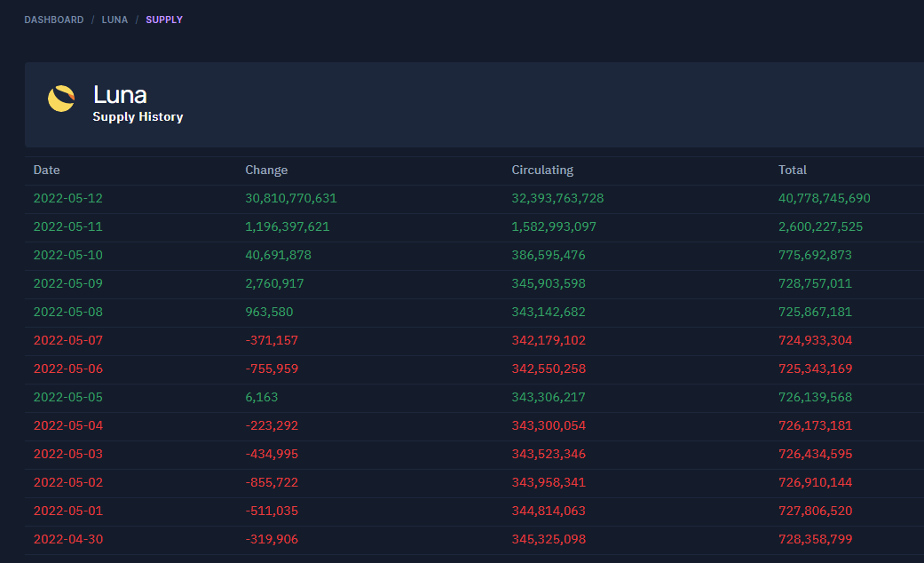Select total value 725,867,181
Screen dimensions: 924x563
tap(815, 312)
